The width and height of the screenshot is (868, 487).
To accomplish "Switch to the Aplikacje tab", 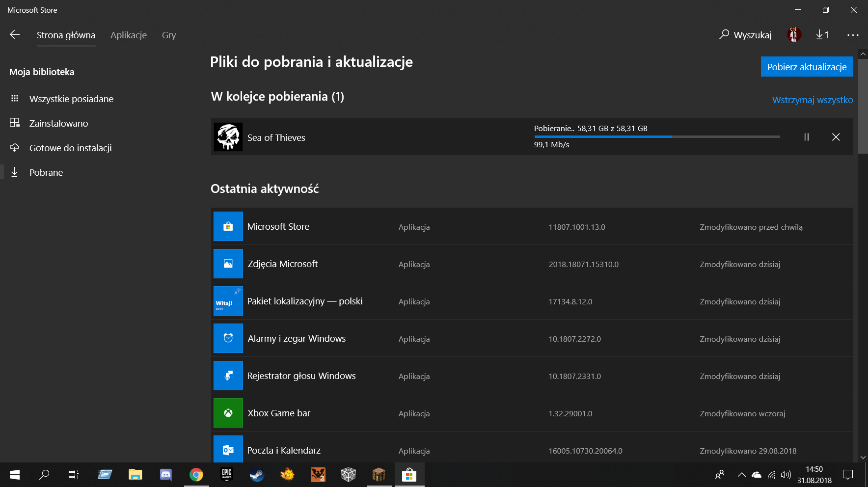I will pyautogui.click(x=129, y=35).
